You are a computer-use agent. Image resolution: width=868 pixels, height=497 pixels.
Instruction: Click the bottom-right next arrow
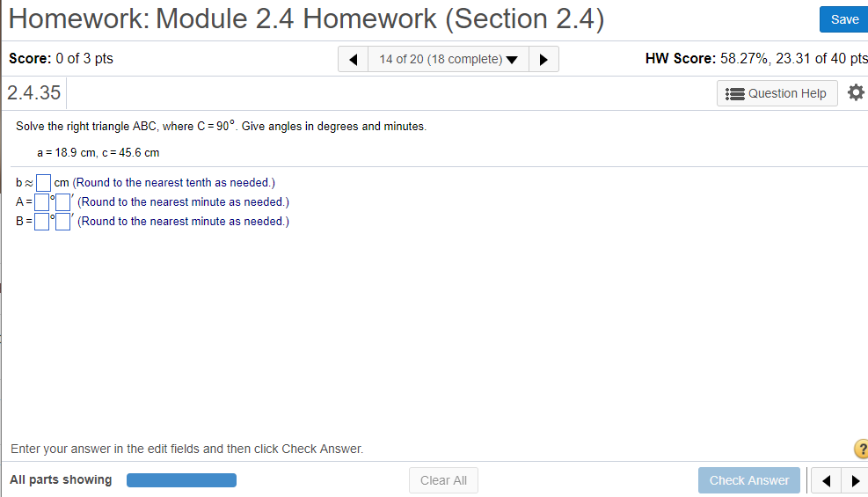[855, 480]
